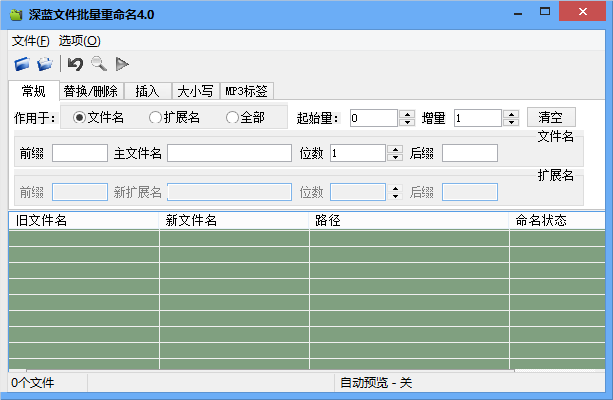Click the run rename play icon
The image size is (613, 400).
pos(122,64)
